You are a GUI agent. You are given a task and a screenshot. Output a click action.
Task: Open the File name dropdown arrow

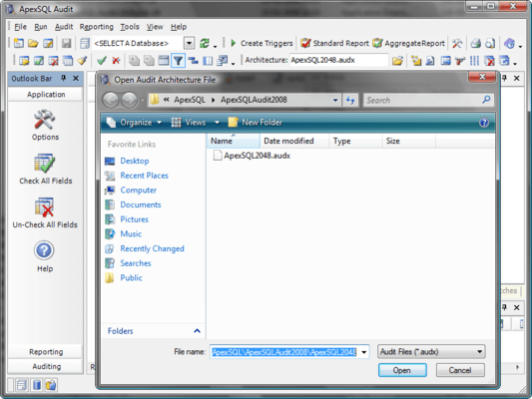coord(364,352)
